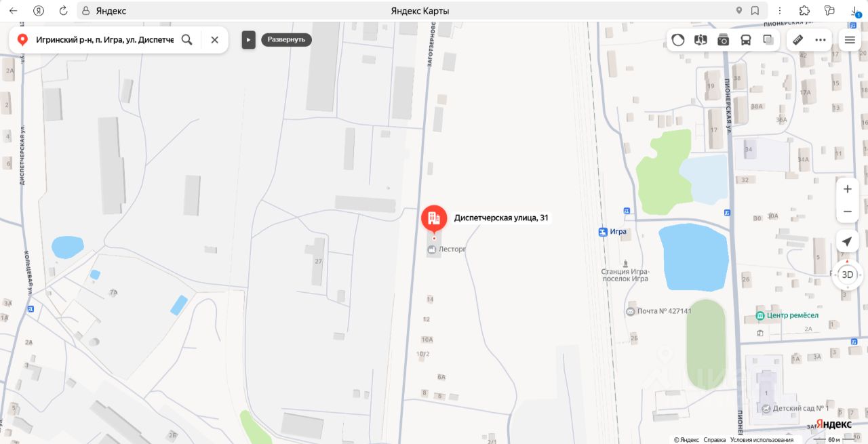Open map layers selector icon
868x444 pixels.
768,40
